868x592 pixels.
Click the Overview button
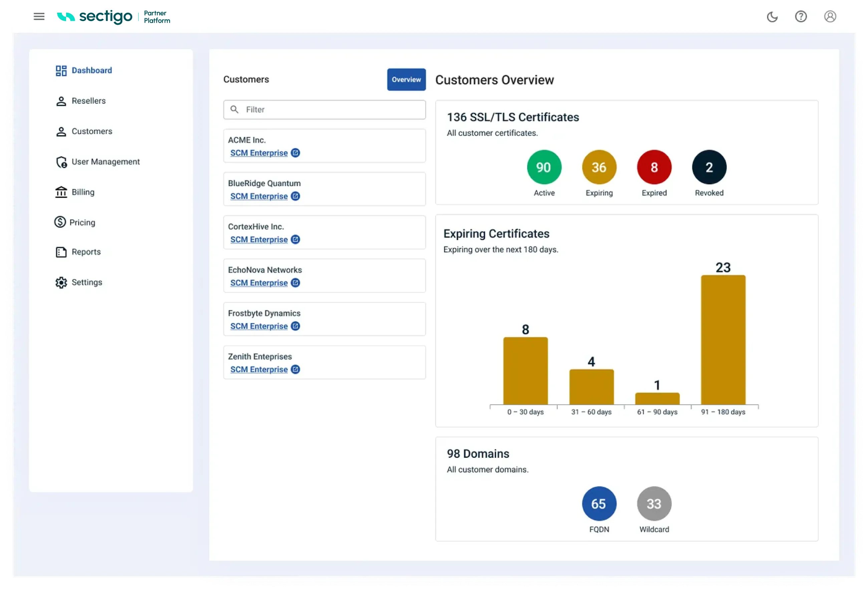tap(406, 79)
